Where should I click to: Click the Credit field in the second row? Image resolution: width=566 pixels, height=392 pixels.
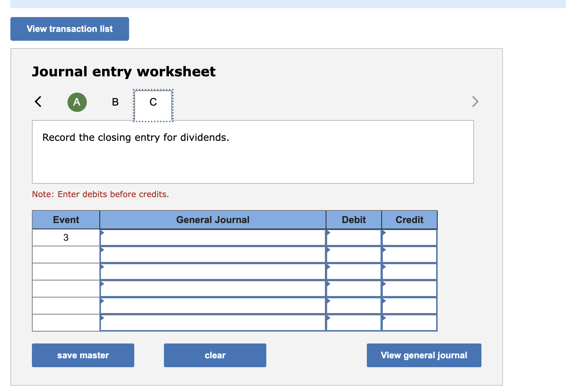click(409, 254)
